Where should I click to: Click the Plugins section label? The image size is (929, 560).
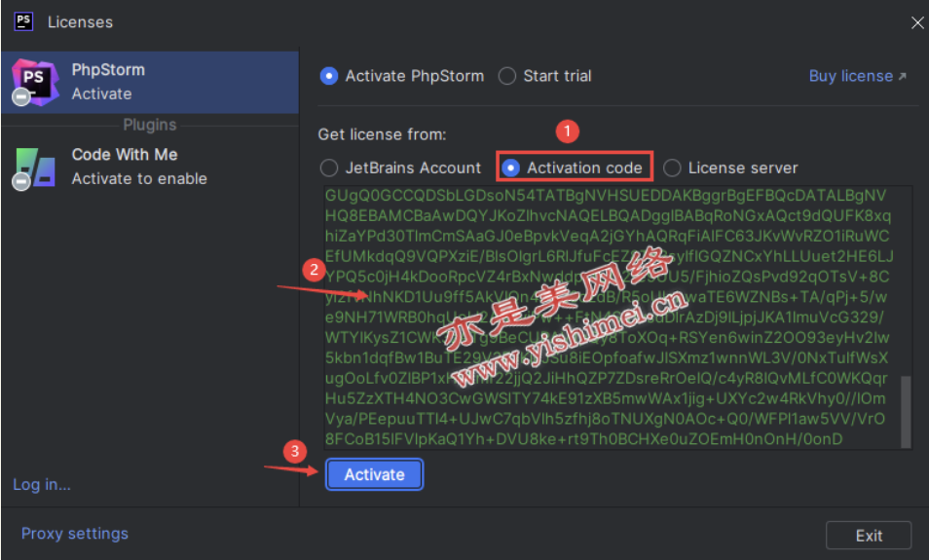click(150, 125)
